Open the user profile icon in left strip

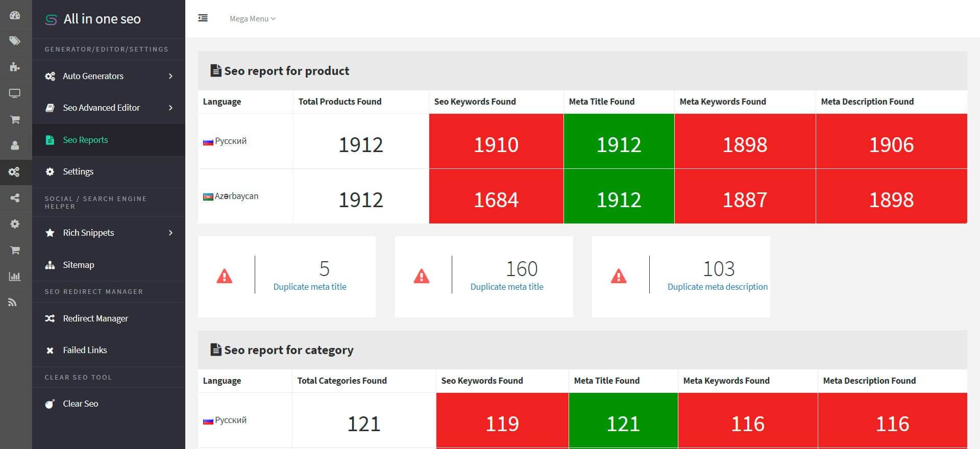[15, 145]
